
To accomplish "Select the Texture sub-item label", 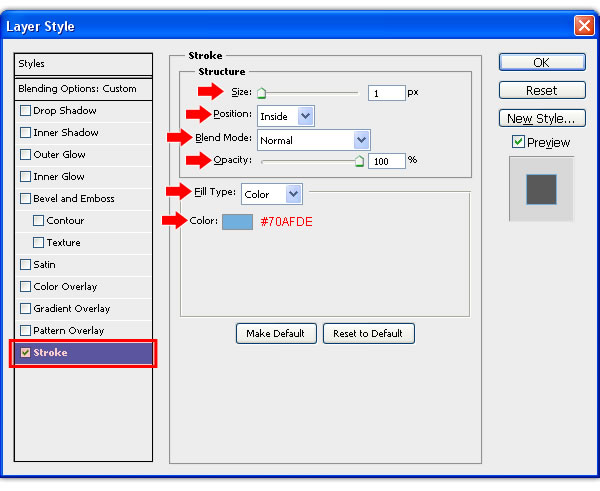I will coord(64,243).
